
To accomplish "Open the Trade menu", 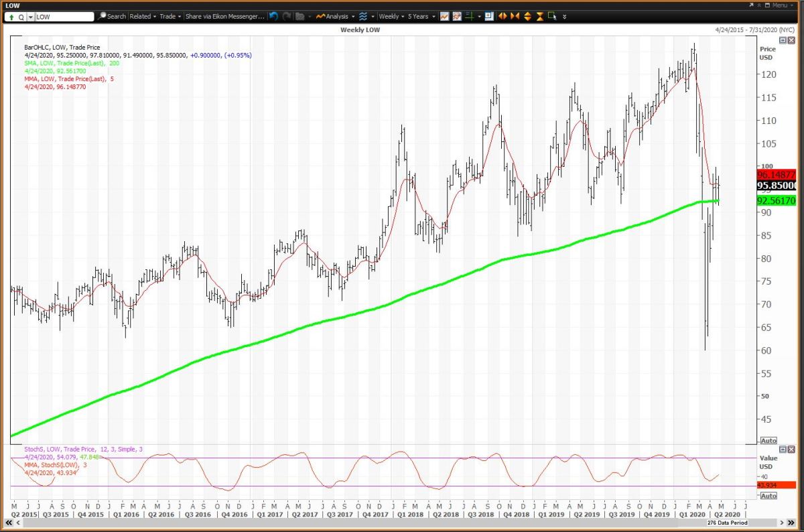I will 167,16.
